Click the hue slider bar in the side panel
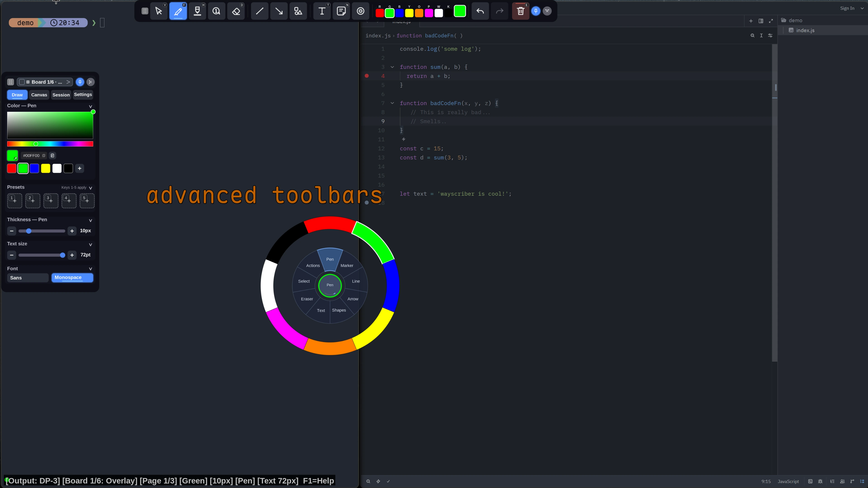The width and height of the screenshot is (868, 488). (50, 144)
